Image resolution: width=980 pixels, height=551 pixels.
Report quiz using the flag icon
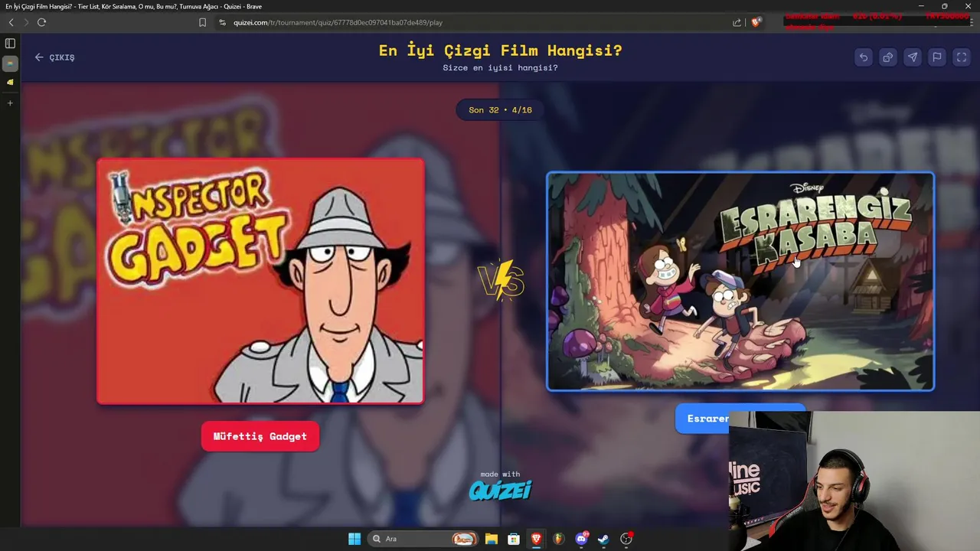click(x=936, y=57)
